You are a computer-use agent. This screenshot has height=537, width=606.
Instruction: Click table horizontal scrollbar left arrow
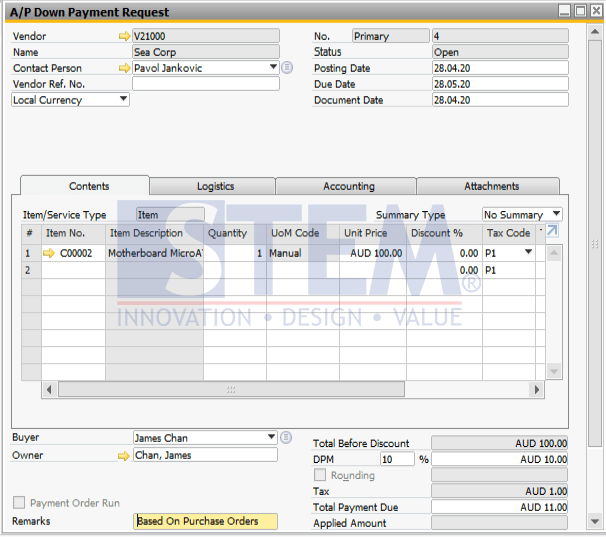[x=49, y=390]
